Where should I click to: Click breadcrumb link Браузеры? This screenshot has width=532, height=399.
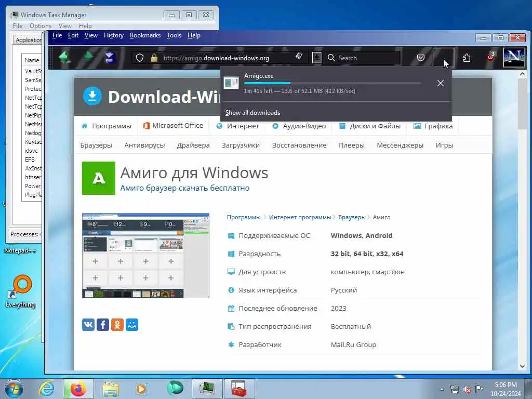[x=352, y=217]
